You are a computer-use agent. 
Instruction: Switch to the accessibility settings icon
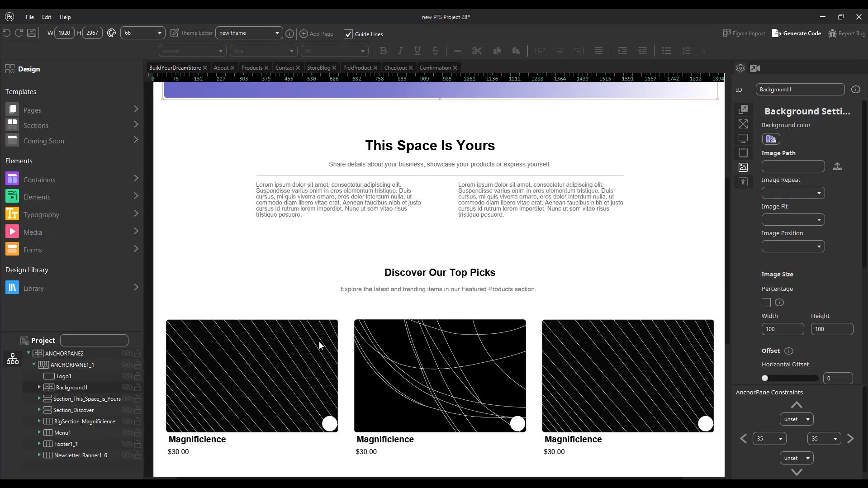click(743, 182)
